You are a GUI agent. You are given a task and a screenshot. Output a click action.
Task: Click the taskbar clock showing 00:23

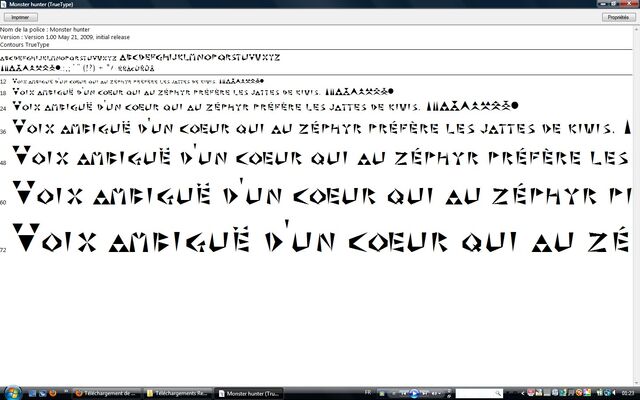point(628,393)
